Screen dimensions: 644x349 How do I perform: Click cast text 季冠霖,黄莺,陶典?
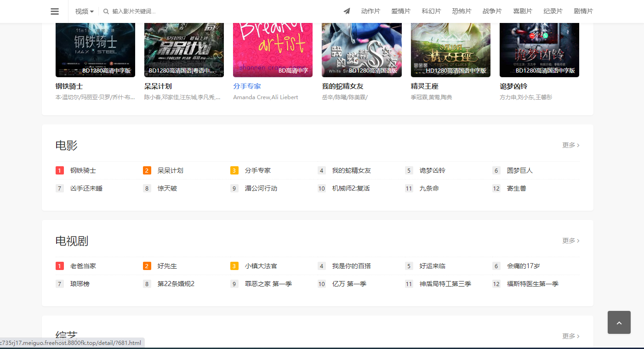(432, 97)
